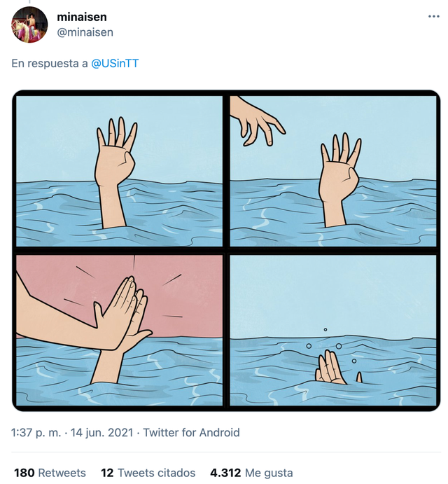The image size is (448, 484).
Task: Click the clapping hands in pink panel
Action: 123,312
